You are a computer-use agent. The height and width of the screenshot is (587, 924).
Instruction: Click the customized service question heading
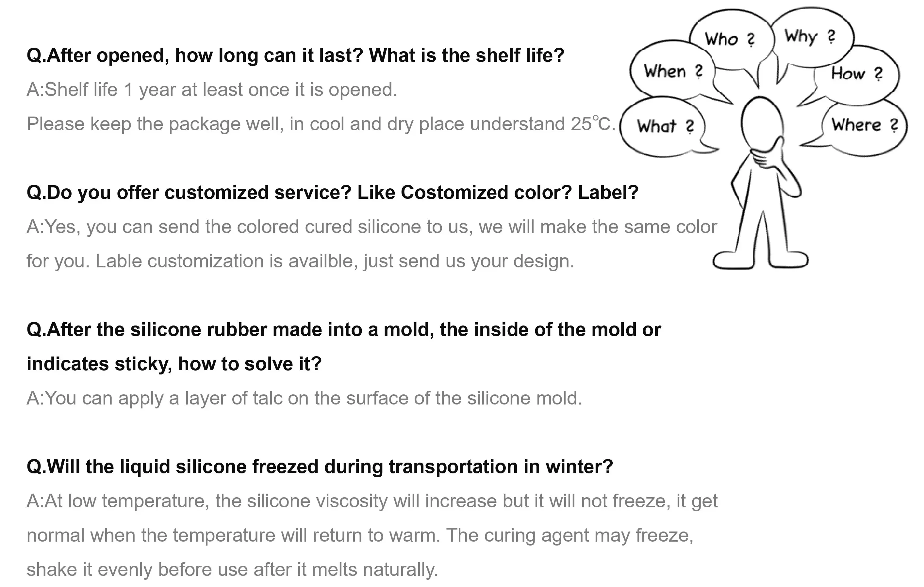[x=332, y=193]
